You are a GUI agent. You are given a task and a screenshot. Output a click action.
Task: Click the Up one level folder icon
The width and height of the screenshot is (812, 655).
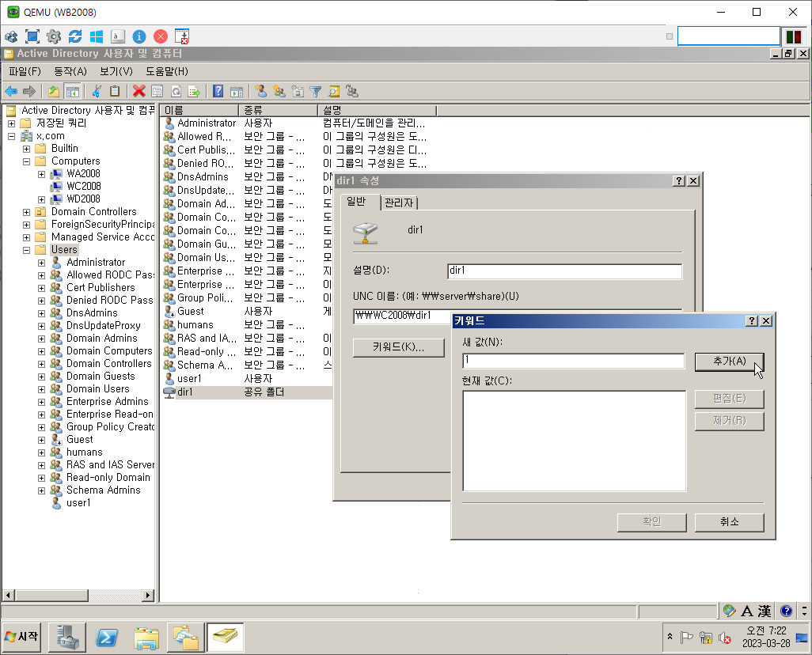(53, 92)
